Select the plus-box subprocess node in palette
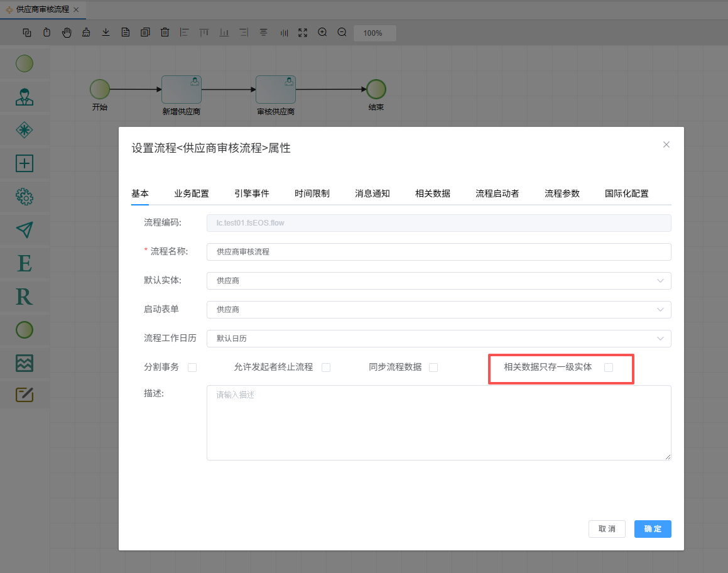 [24, 163]
